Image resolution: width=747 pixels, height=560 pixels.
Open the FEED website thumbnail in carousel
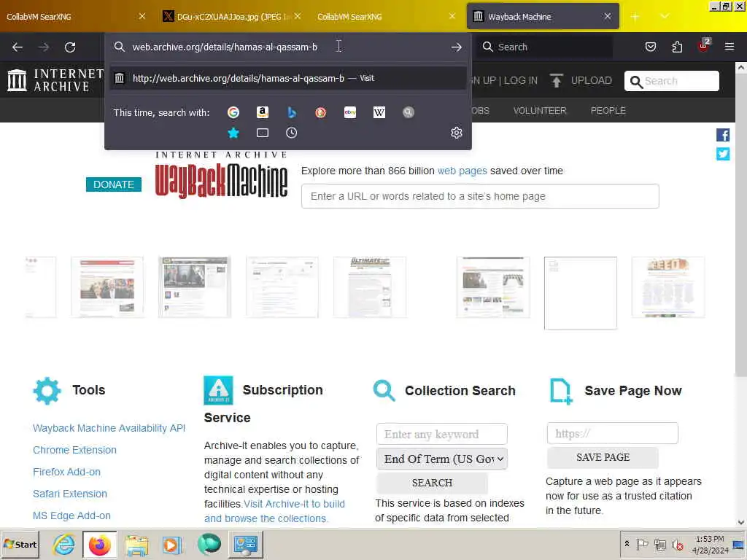[x=668, y=287]
